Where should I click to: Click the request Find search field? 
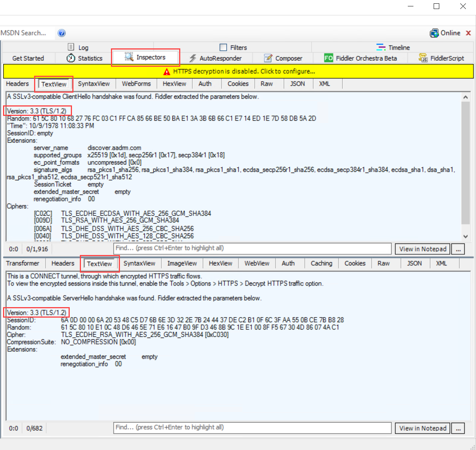point(252,248)
